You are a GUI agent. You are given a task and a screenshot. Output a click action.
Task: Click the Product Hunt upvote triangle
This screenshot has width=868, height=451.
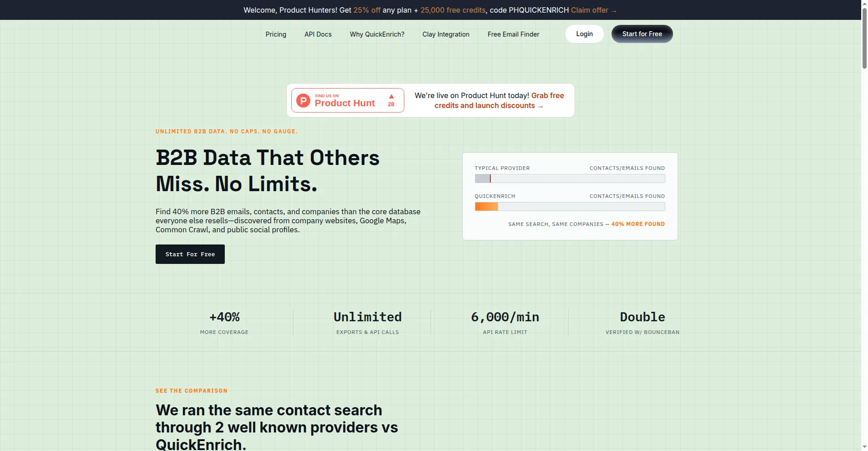point(391,96)
